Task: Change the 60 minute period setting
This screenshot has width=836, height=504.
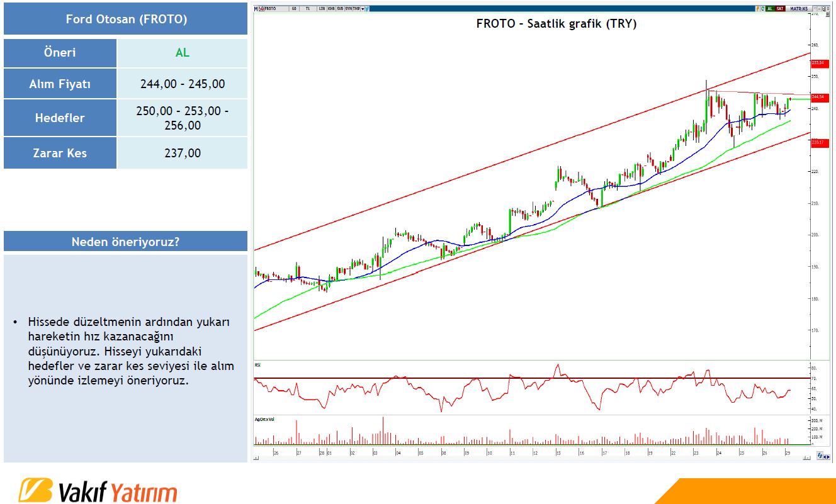Action: pyautogui.click(x=294, y=9)
